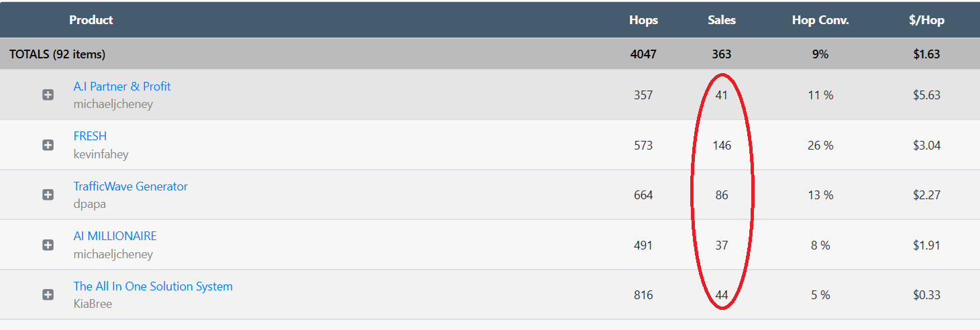Sort by the Hop Conv. column header
This screenshot has height=330, width=980.
820,20
